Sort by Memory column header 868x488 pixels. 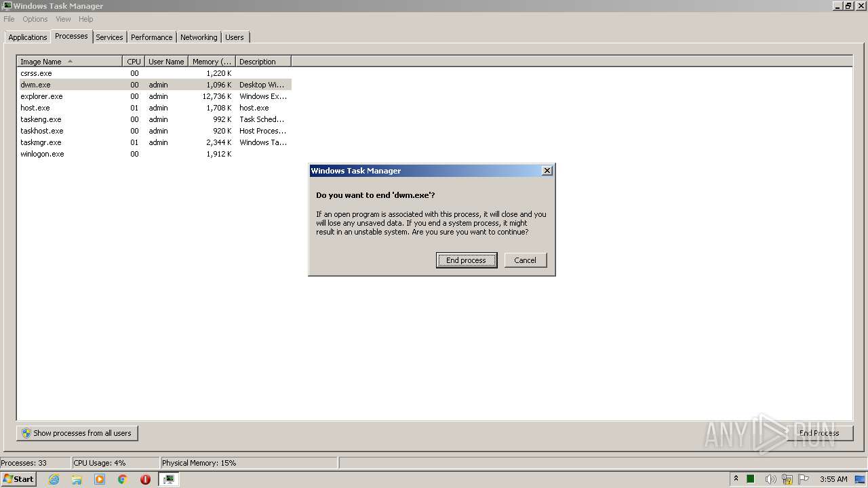click(212, 62)
